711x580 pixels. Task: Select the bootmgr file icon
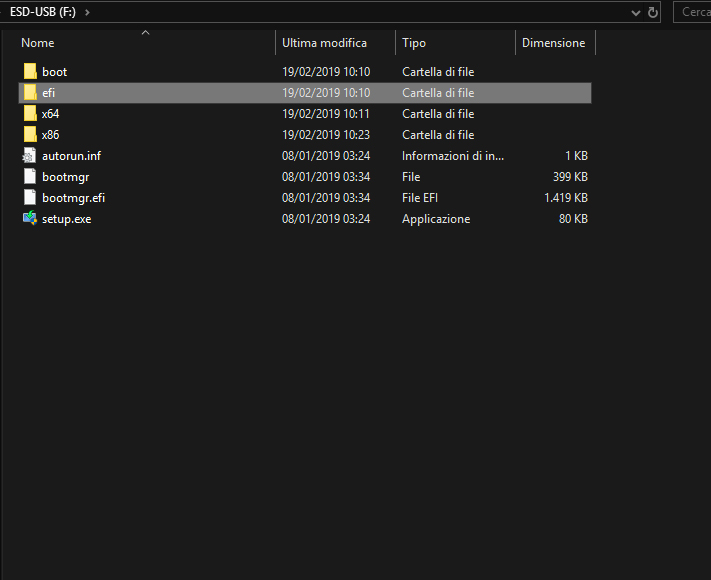[x=29, y=176]
